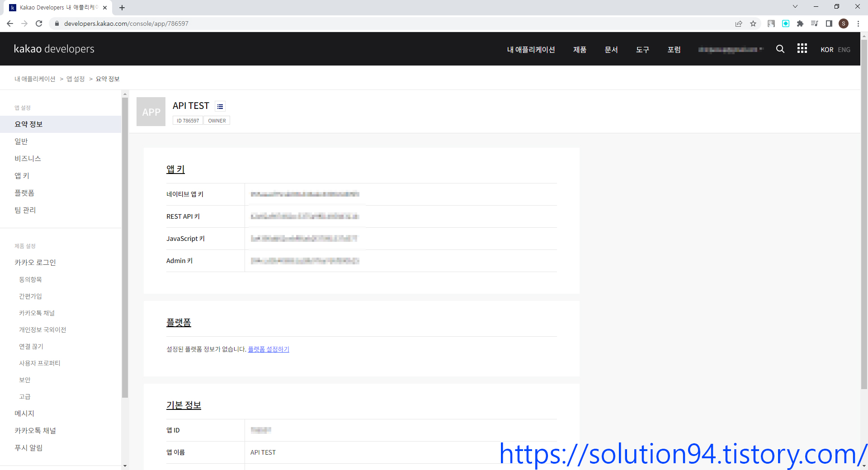The height and width of the screenshot is (470, 868).
Task: Open a new browser tab
Action: (122, 8)
